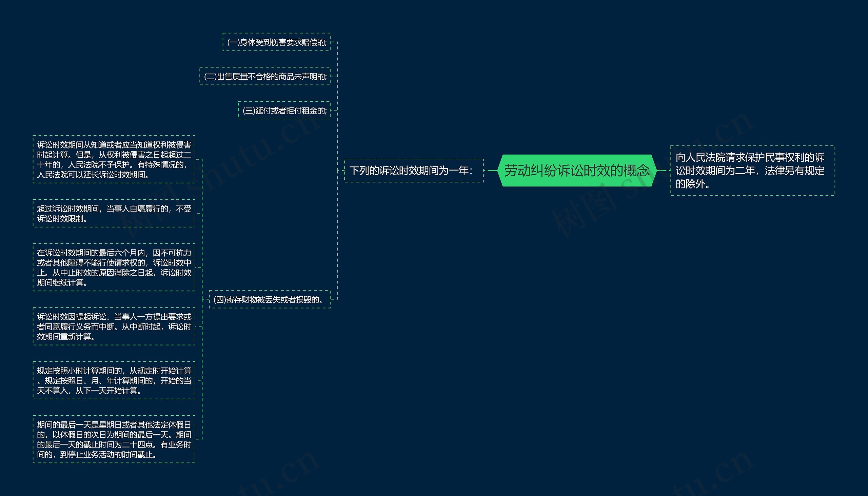The image size is (868, 496).
Task: Select the central node 劳动纠纷诉讼时效的概念
Action: pos(577,170)
